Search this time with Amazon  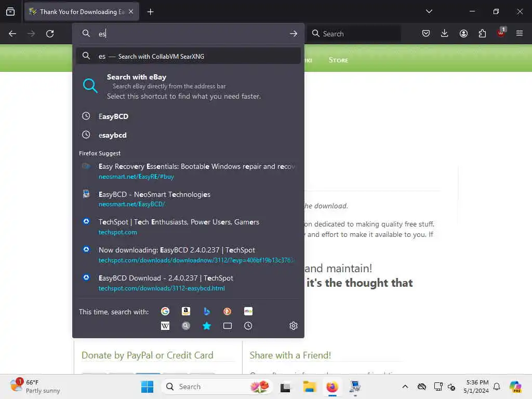[x=186, y=311]
